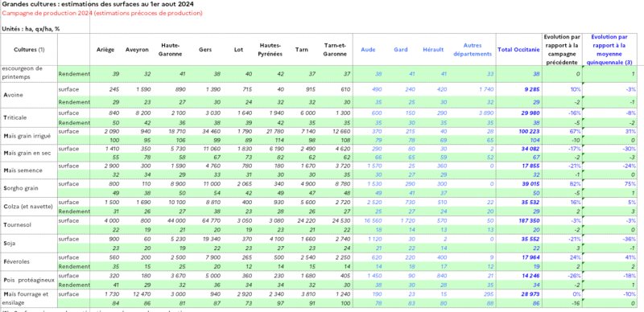Viewport: 644px width, 312px height.
Task: Select Féveroles Gers surface cell '7 900'
Action: point(213,258)
